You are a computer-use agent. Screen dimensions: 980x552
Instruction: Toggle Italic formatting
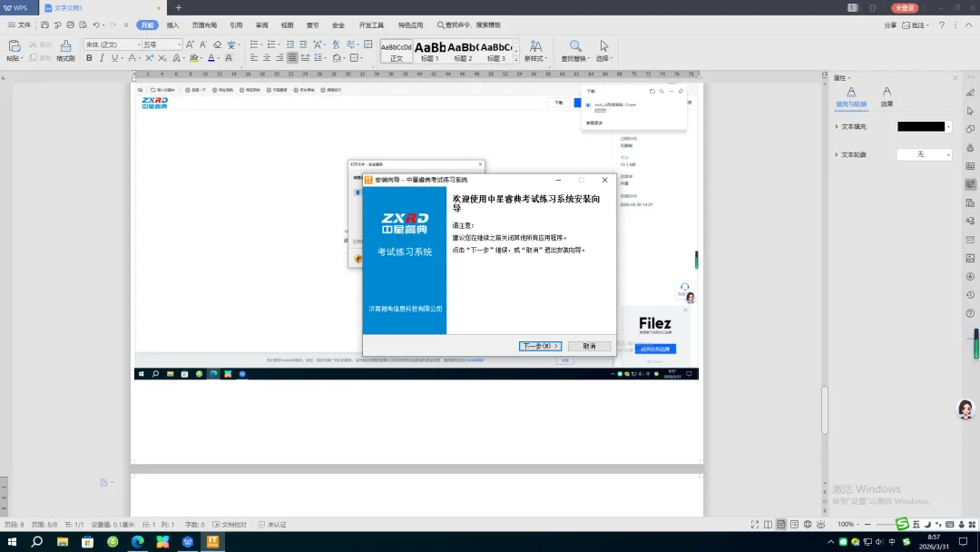tap(102, 58)
